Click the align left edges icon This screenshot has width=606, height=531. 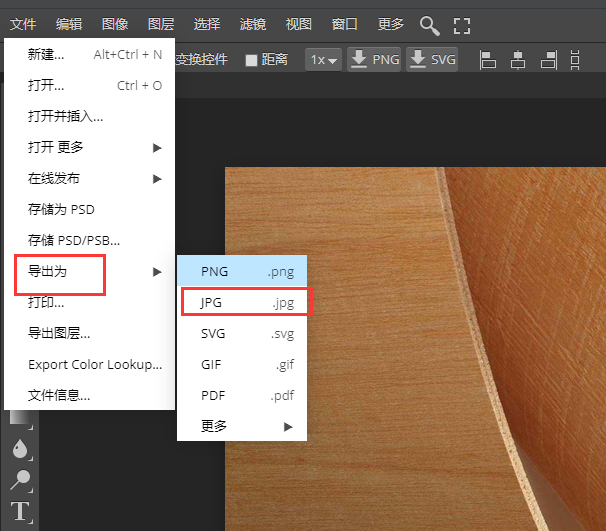click(489, 60)
